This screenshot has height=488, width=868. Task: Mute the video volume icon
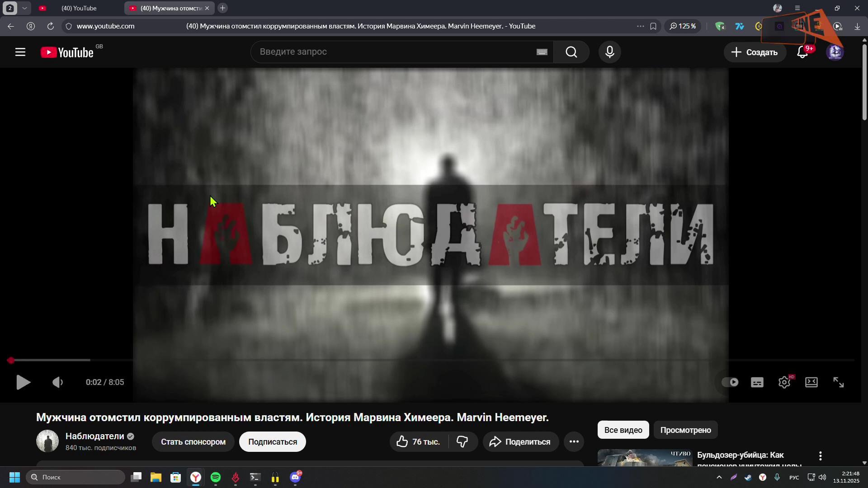pos(57,383)
